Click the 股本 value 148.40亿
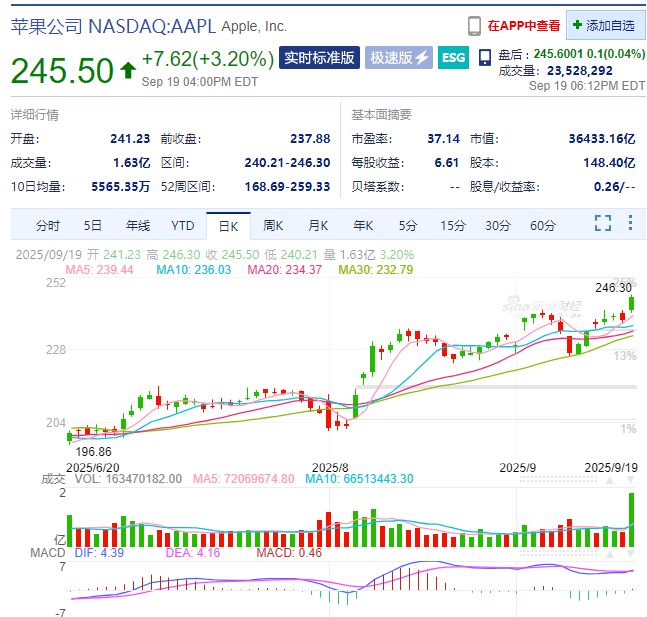Screen dimensions: 647x617 click(x=609, y=163)
